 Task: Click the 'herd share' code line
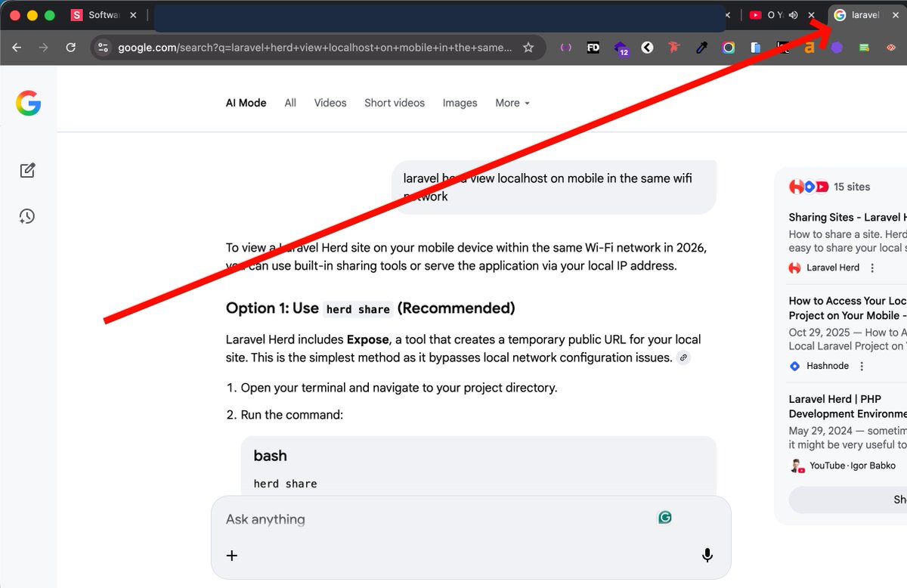click(x=285, y=484)
